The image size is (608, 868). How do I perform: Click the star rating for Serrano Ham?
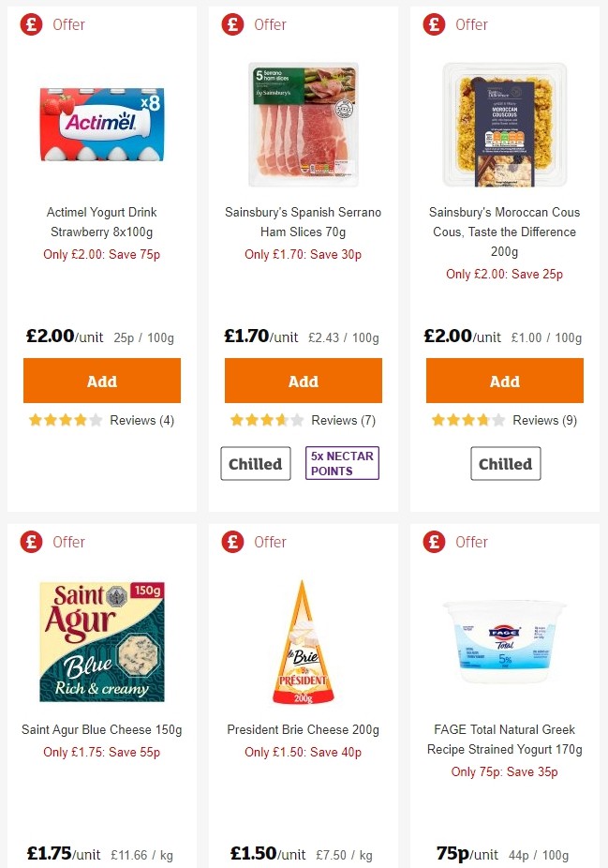pos(265,421)
